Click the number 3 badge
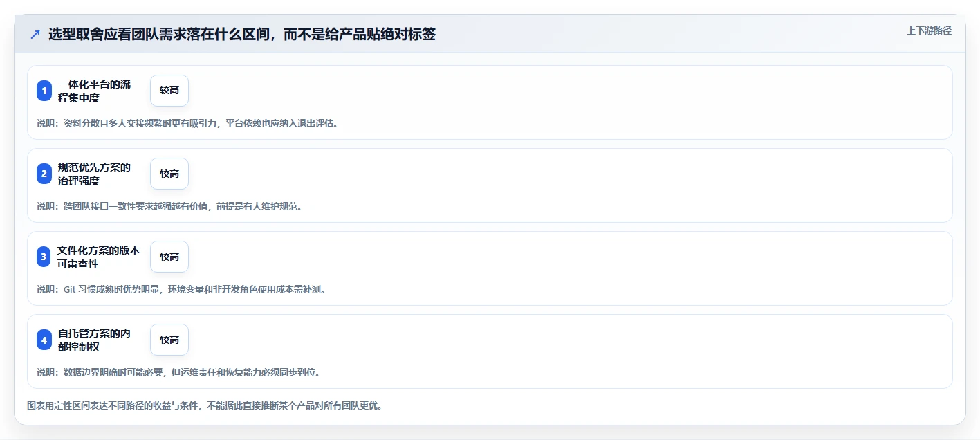 44,257
